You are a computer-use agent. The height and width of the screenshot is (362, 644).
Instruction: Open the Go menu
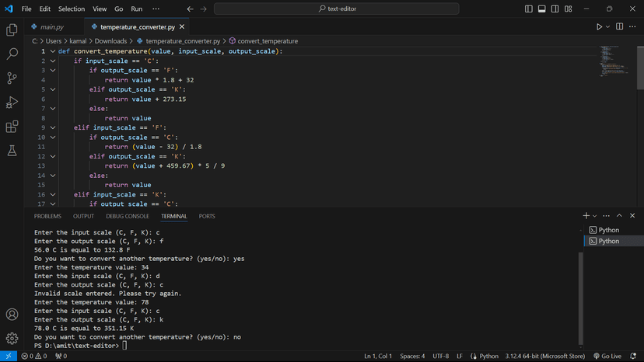coord(119,9)
